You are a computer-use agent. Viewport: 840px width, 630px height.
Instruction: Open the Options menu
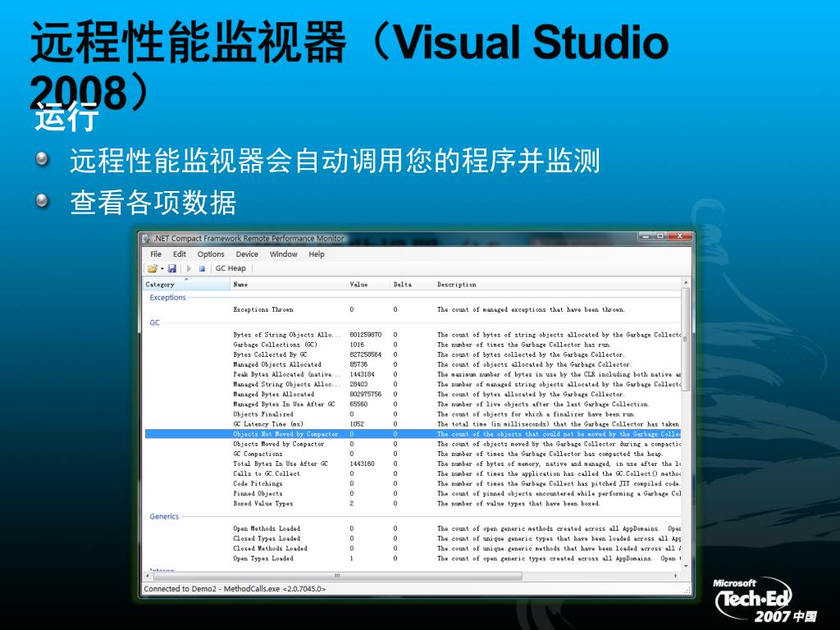click(x=211, y=254)
